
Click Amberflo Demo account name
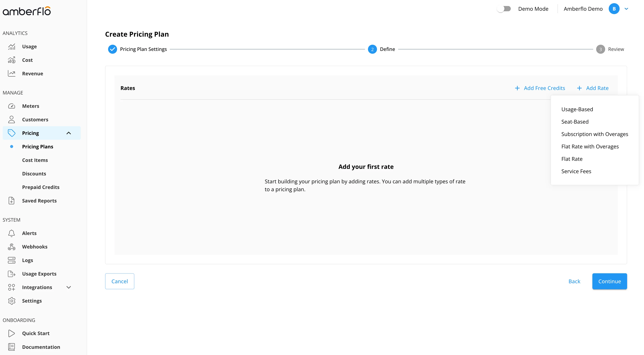click(x=583, y=9)
